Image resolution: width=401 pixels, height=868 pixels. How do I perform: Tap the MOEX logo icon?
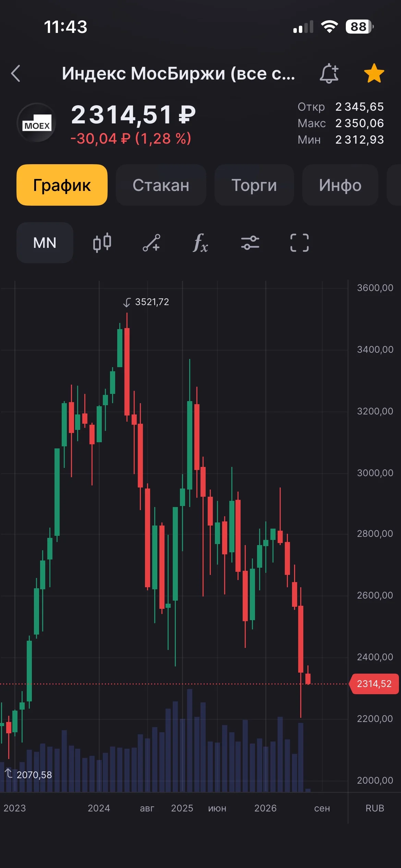click(x=37, y=123)
